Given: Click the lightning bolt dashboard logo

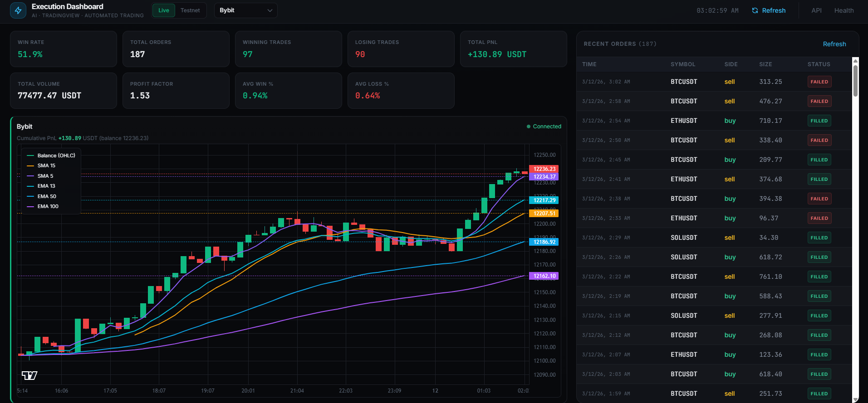Looking at the screenshot, I should coord(18,10).
